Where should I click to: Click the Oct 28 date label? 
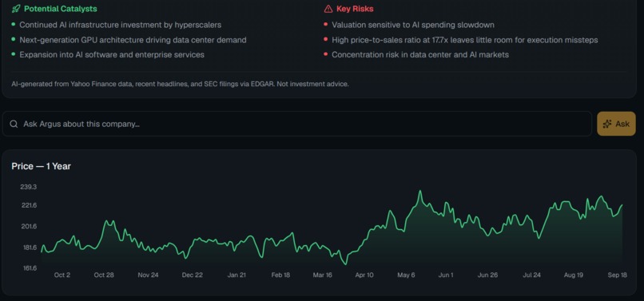coord(104,275)
